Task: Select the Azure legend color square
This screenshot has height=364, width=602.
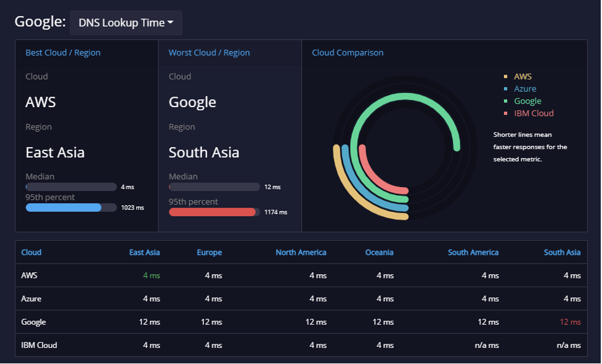Action: pos(506,89)
